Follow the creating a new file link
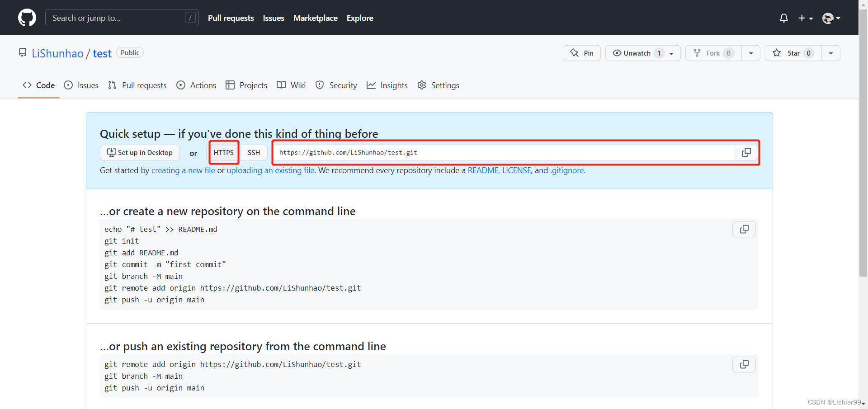 pyautogui.click(x=183, y=170)
